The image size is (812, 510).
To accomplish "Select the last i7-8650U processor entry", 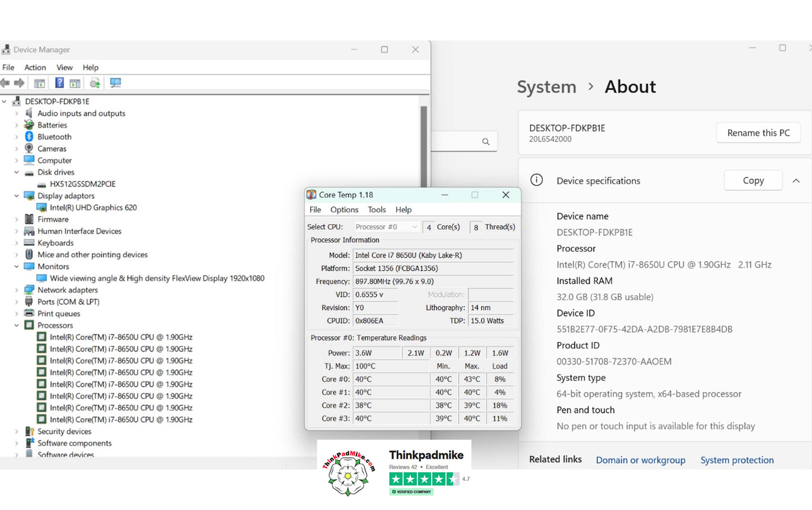I will [x=121, y=420].
